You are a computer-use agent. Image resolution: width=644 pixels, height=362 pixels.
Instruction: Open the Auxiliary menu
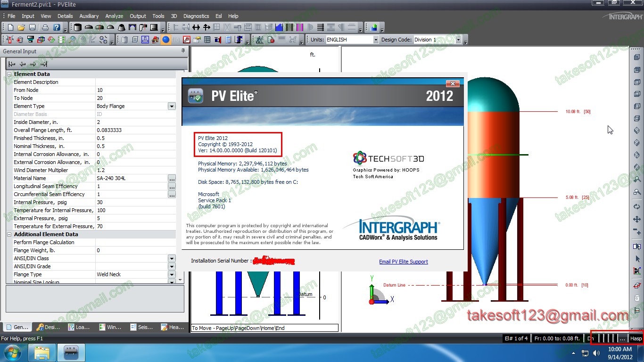[89, 16]
